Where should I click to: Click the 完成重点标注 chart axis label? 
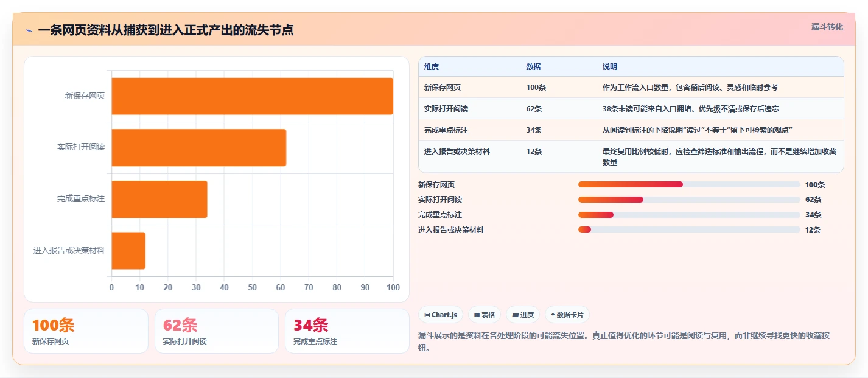pos(81,199)
